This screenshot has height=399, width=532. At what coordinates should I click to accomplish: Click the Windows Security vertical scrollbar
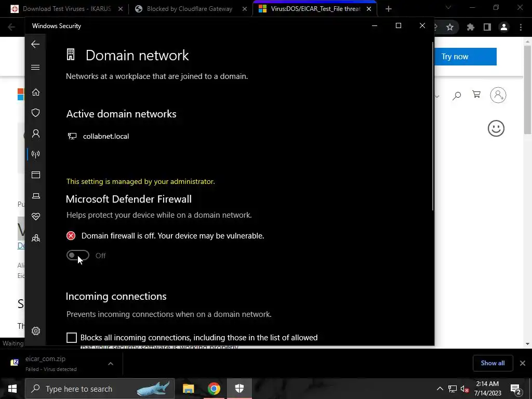pos(433,126)
